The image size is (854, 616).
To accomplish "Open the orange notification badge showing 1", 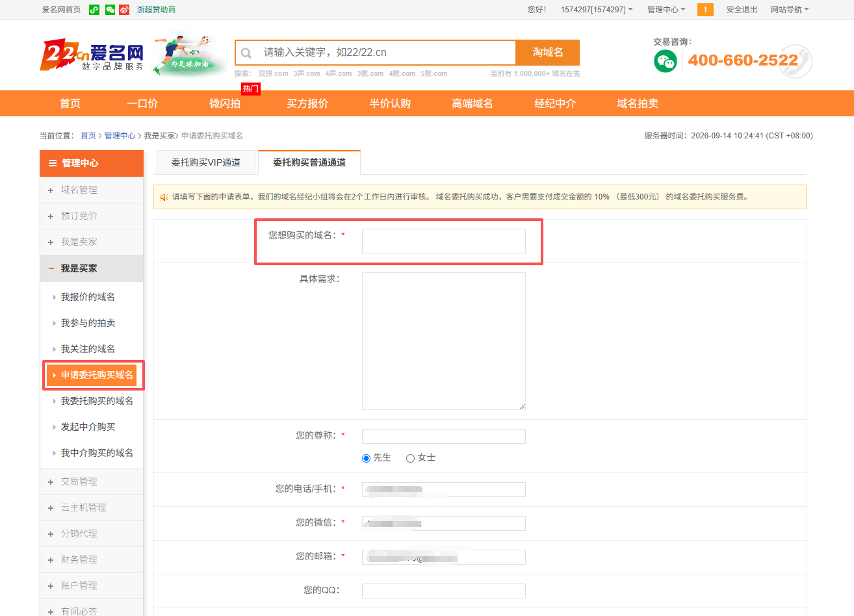I will [705, 10].
